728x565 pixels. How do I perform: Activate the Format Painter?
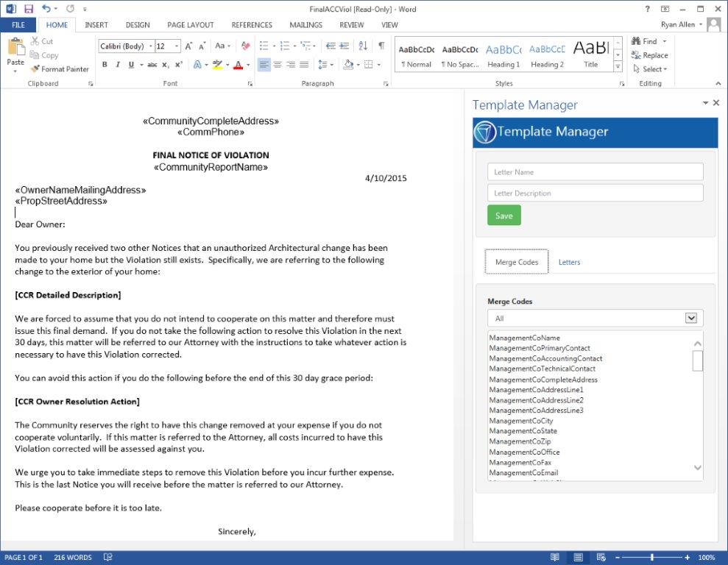click(60, 68)
